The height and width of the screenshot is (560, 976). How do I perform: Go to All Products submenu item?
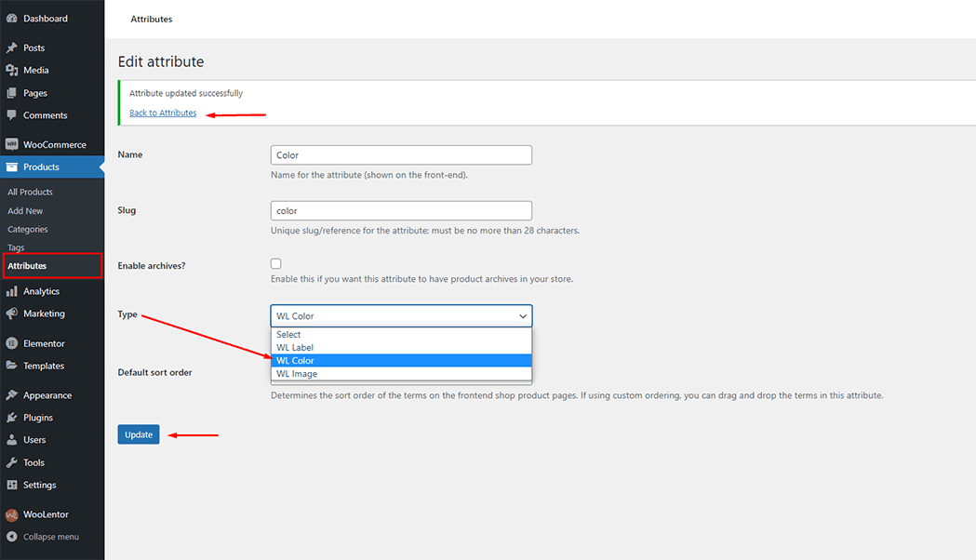(x=30, y=192)
